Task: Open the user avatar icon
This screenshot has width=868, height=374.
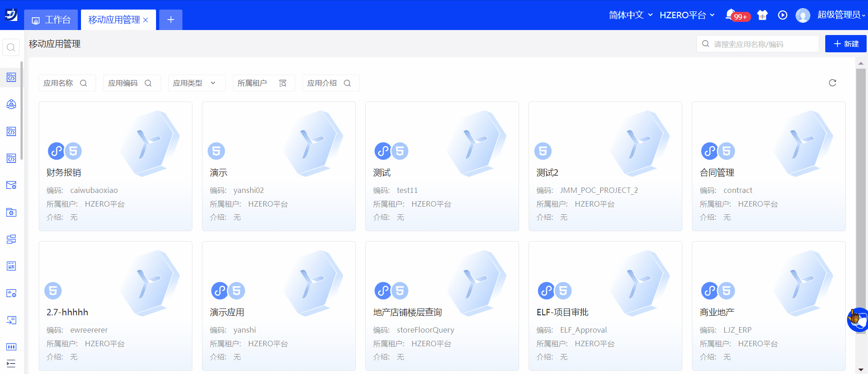Action: click(x=803, y=15)
